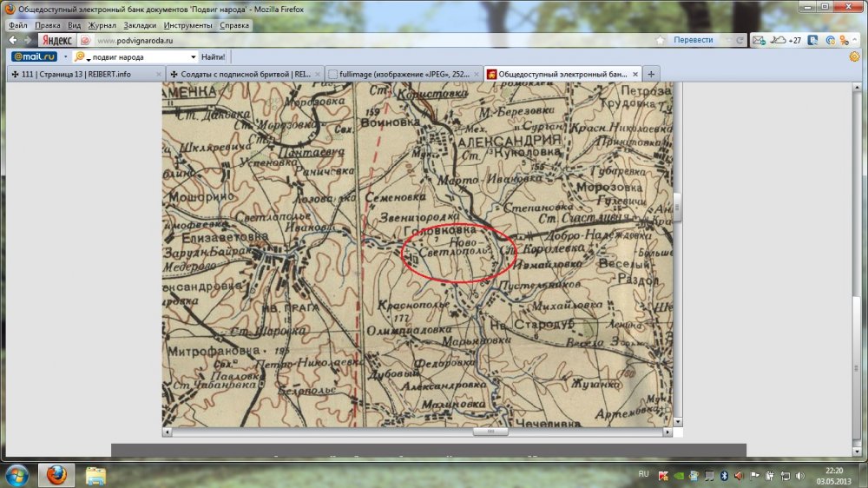Click the map scrollbar left arrow
868x488 pixels.
(168, 432)
